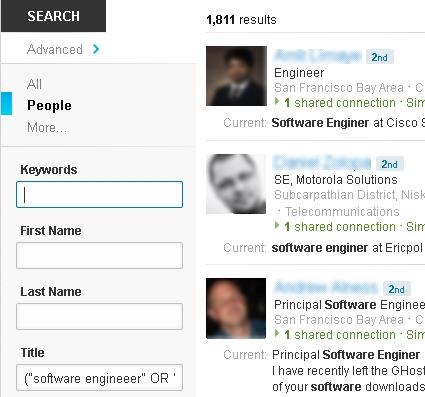The image size is (425, 397).
Task: Click into the First Name field
Action: click(99, 255)
